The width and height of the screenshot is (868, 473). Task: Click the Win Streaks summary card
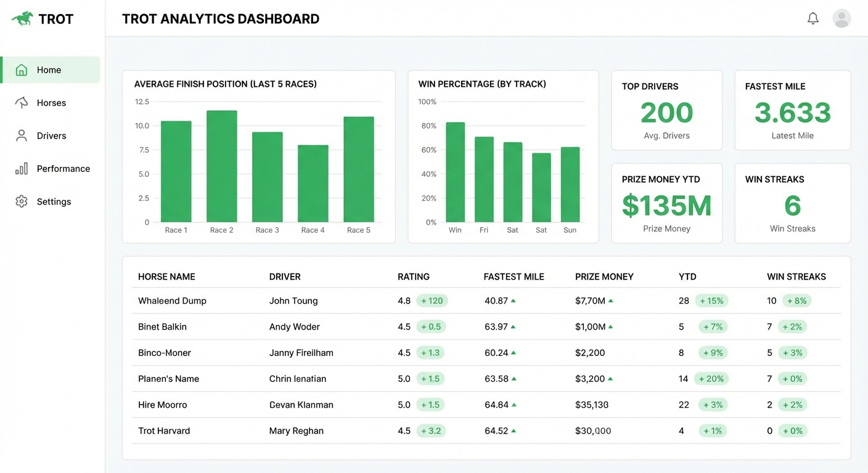point(792,203)
